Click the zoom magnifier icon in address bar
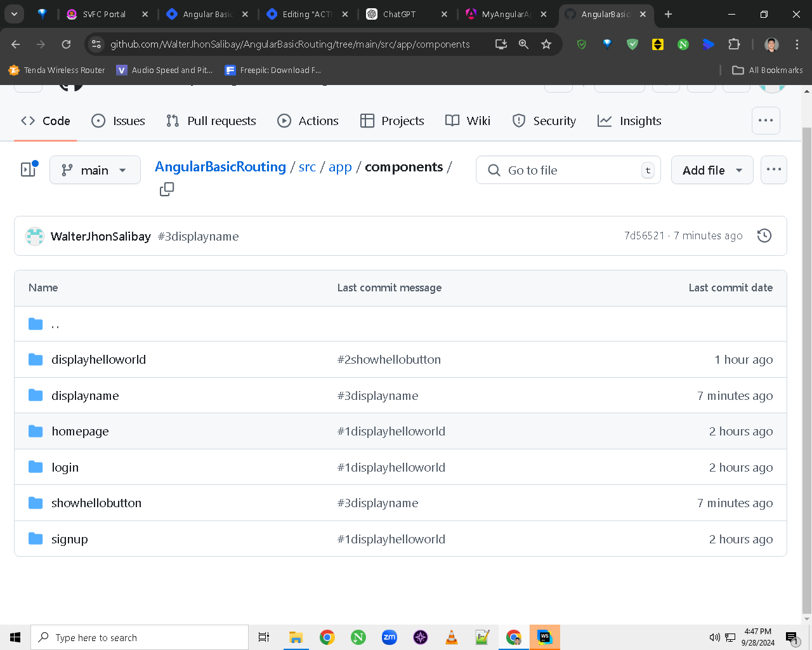 click(x=523, y=44)
